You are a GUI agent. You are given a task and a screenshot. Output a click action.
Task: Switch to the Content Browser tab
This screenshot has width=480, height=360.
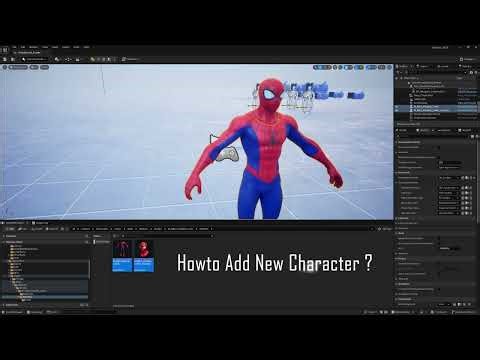[14, 223]
